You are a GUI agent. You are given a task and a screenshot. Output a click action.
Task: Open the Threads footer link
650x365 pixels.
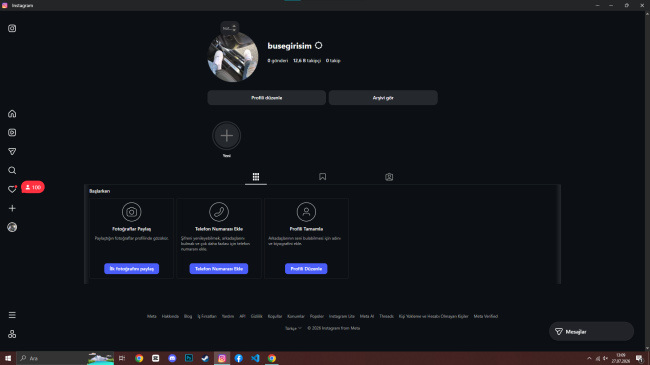coord(386,316)
